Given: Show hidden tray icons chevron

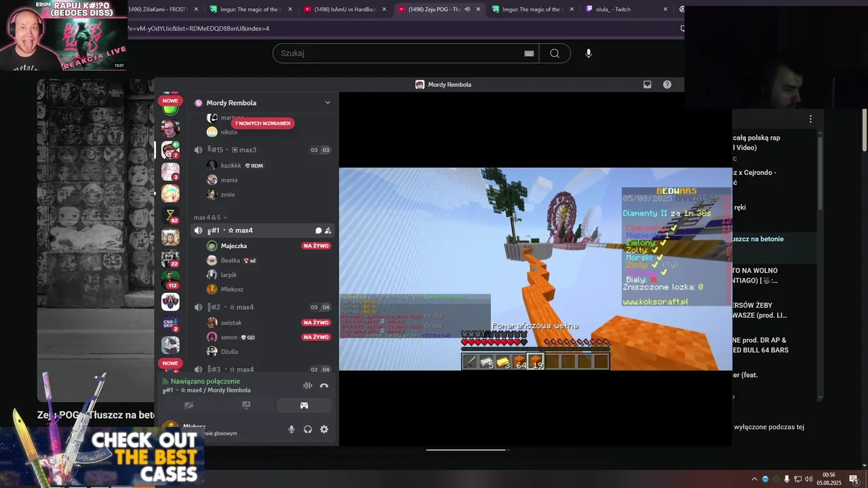Looking at the screenshot, I should [754, 479].
